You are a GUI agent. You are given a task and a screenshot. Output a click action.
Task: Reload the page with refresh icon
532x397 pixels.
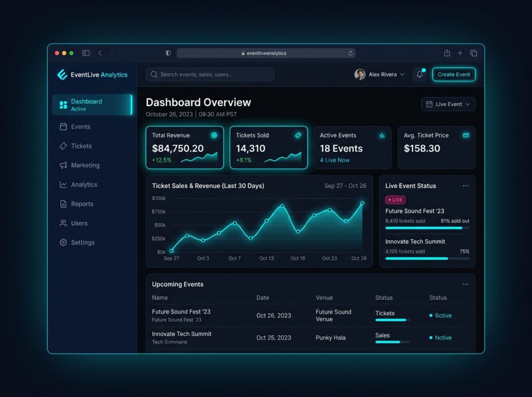point(351,53)
